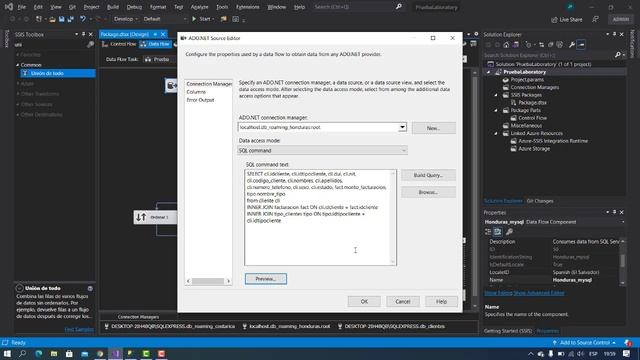The height and width of the screenshot is (360, 640).
Task: Open the Develop configuration dropdown
Action: click(x=125, y=19)
